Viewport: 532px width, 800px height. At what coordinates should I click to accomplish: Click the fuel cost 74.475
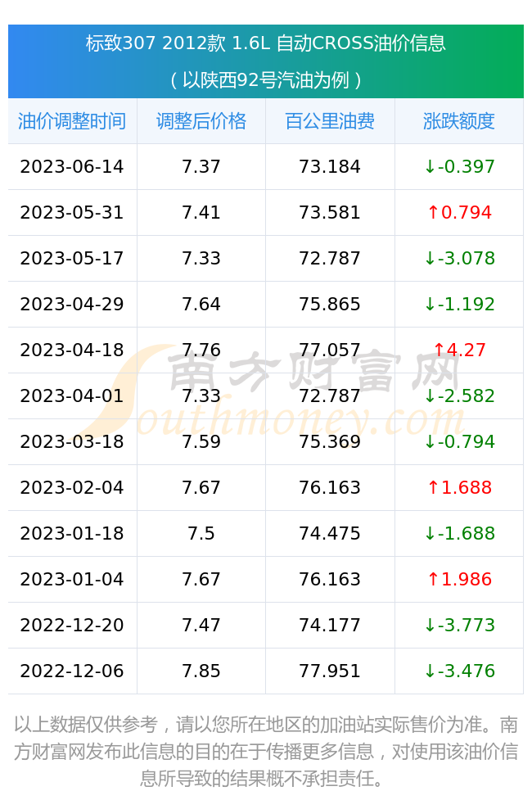pyautogui.click(x=330, y=534)
